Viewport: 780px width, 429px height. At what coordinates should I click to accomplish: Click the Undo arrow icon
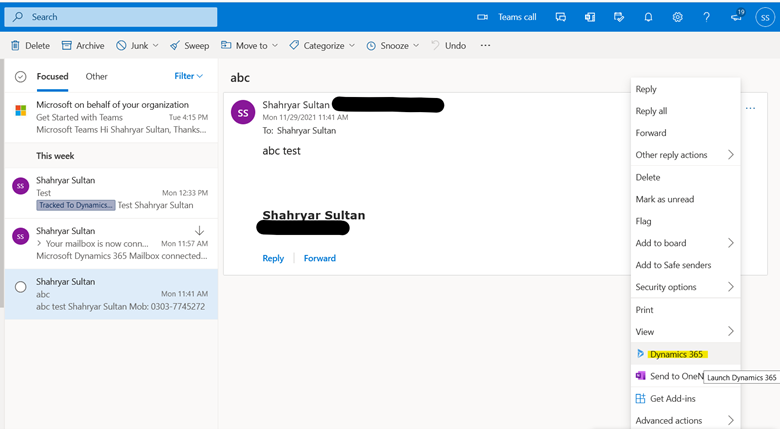435,45
